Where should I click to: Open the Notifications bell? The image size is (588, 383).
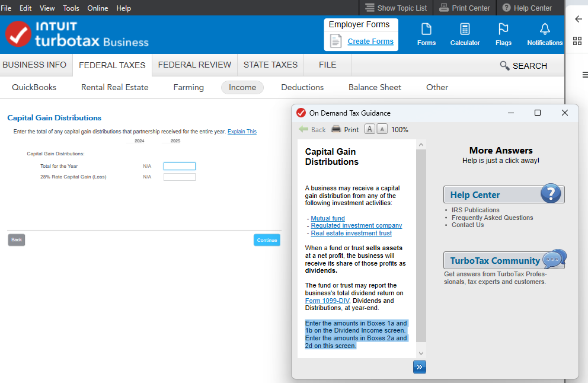[545, 34]
